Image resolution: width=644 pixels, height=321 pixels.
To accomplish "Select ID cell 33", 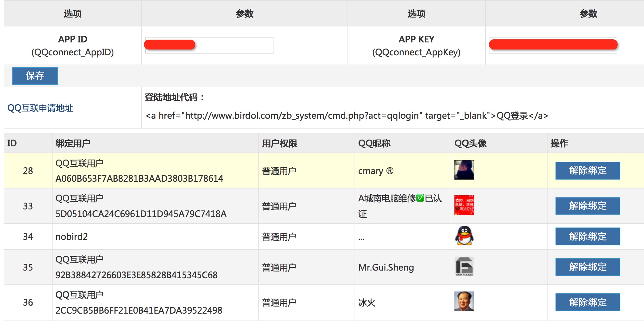I will [x=28, y=206].
